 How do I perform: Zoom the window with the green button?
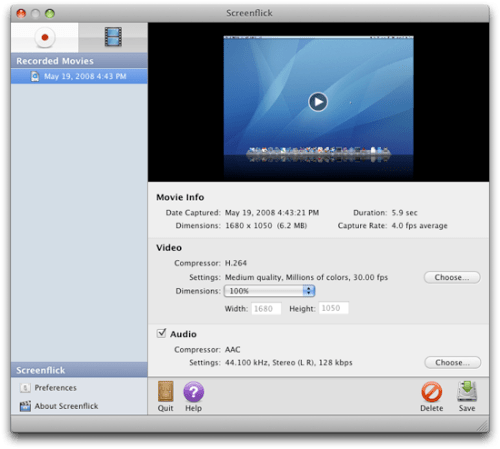click(x=50, y=13)
